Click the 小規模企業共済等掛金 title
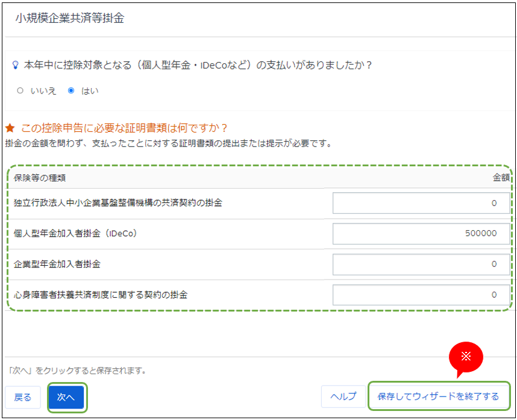Screen dimensions: 517x420 point(69,19)
